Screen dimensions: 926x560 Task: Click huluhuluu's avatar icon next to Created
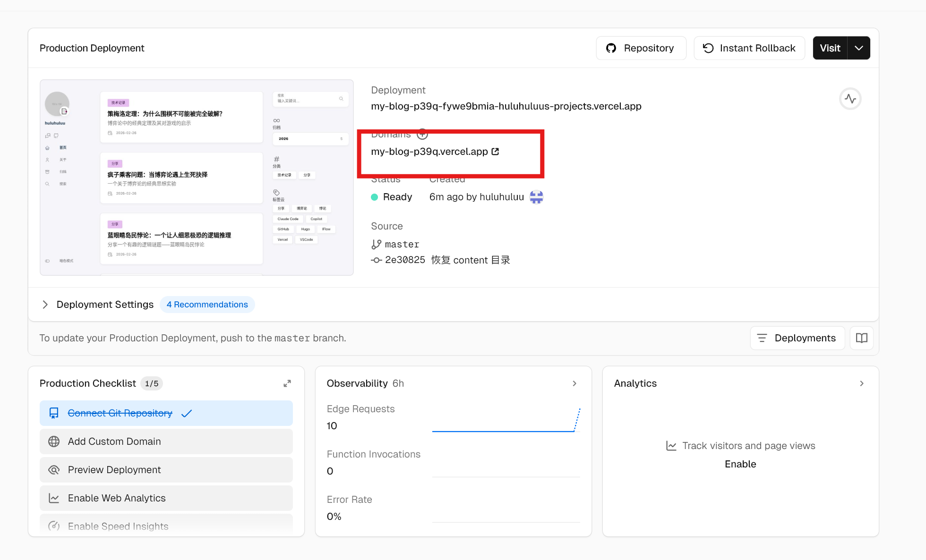click(536, 197)
